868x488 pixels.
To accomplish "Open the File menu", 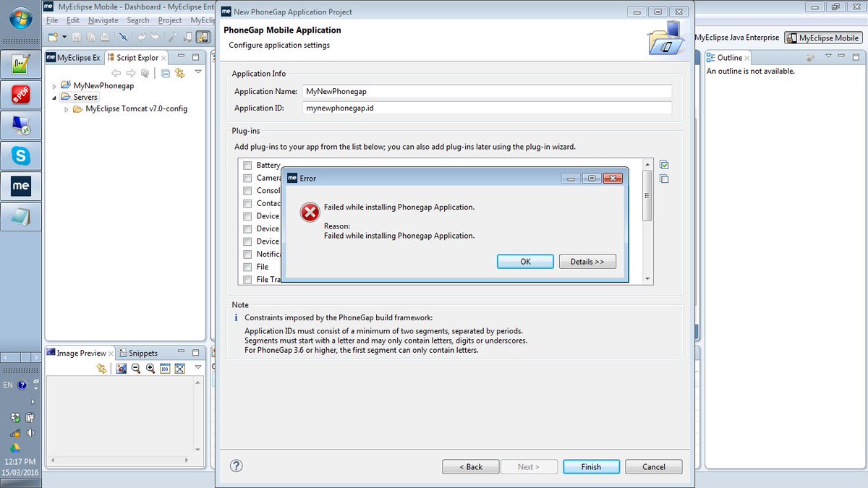I will (52, 20).
